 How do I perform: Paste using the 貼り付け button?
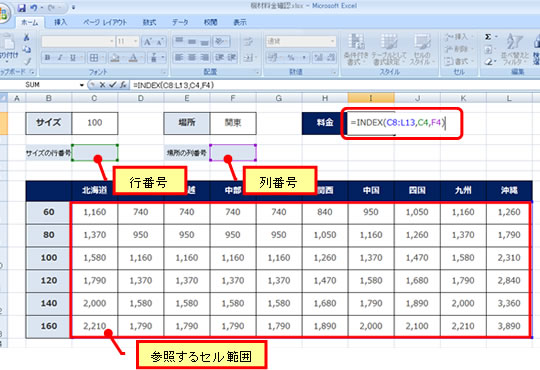tap(8, 48)
